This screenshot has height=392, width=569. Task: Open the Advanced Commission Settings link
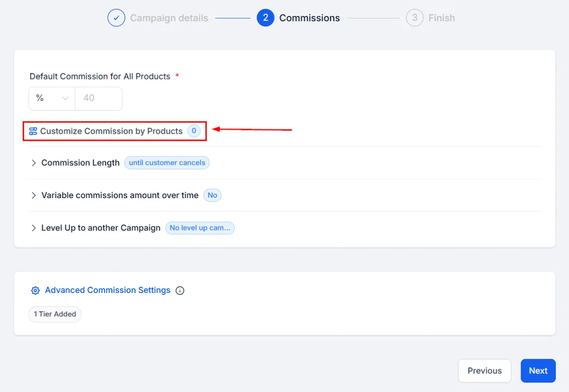[x=108, y=290]
